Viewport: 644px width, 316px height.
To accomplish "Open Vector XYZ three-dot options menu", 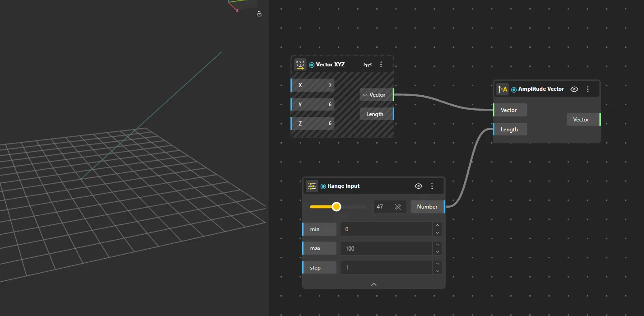I will pyautogui.click(x=381, y=65).
